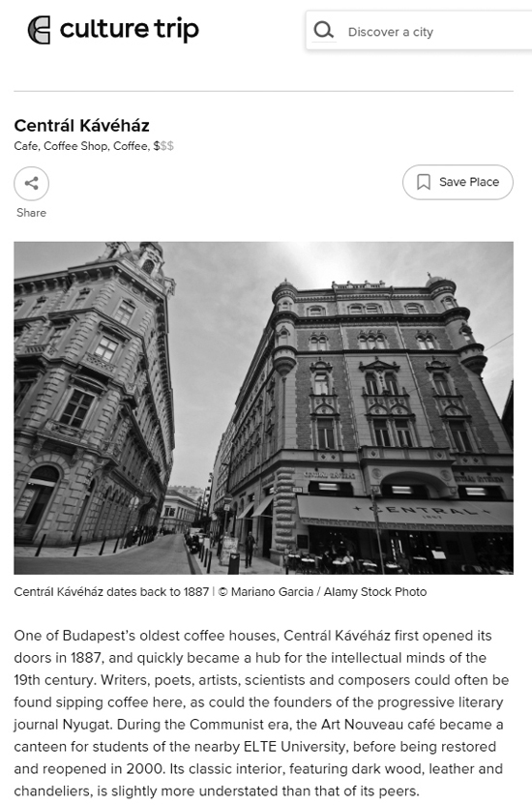The width and height of the screenshot is (532, 805).
Task: Click the Culture Trip logo emblem
Action: click(39, 30)
